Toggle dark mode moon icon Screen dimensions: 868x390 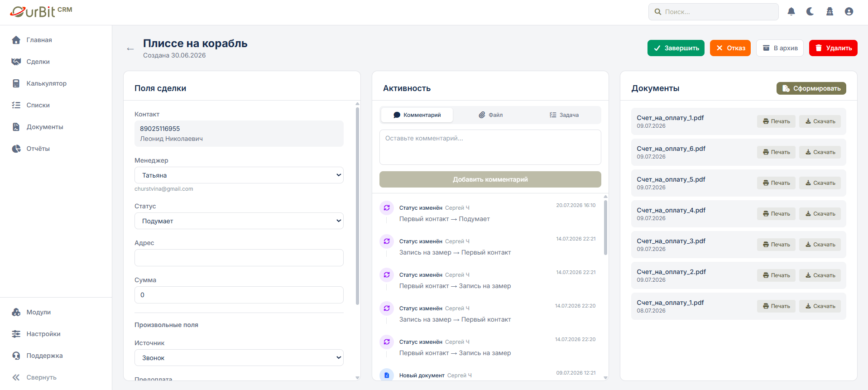(x=810, y=12)
